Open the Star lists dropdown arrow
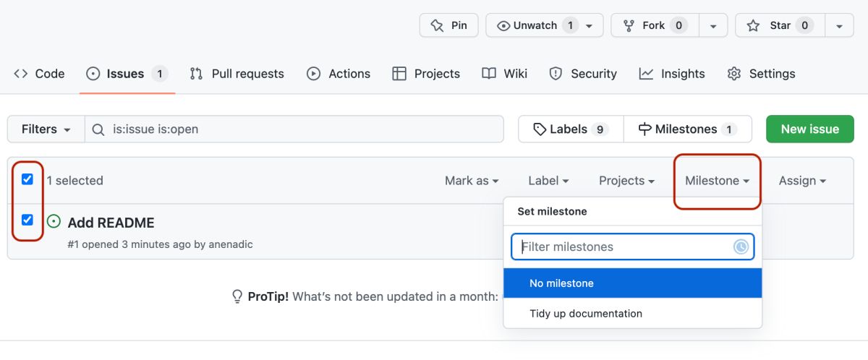Image resolution: width=868 pixels, height=360 pixels. pos(839,25)
